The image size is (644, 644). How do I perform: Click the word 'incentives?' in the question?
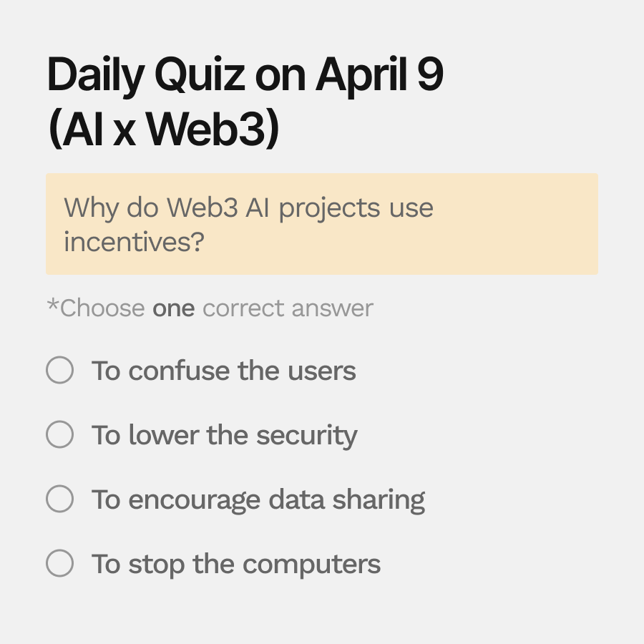click(134, 242)
